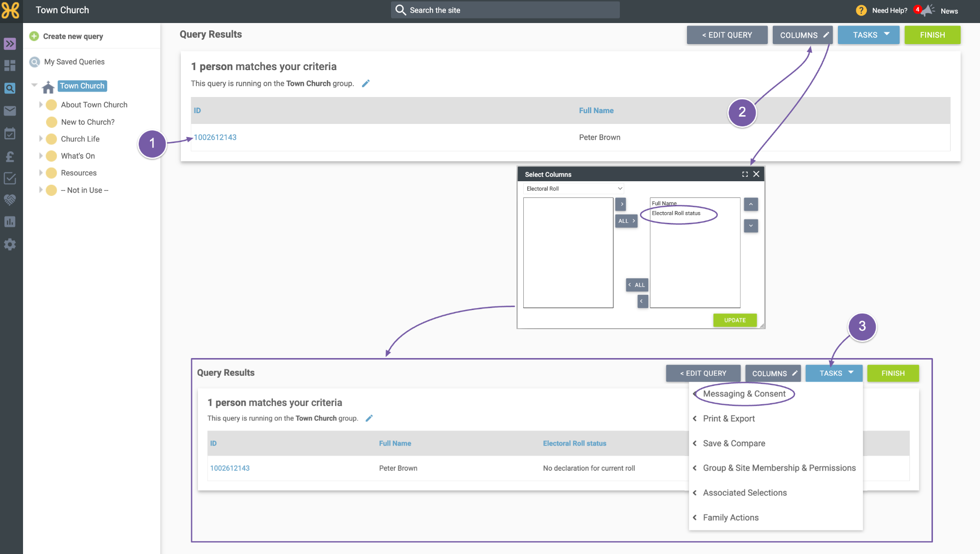Click the Search the site field
980x554 pixels.
(505, 10)
